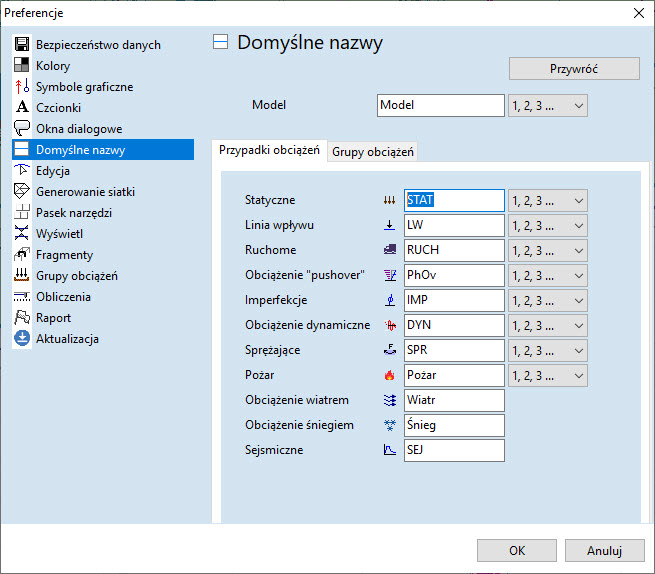Screen dimensions: 655x574
Task: Switch to Grupy obciążeń tab
Action: [x=371, y=152]
